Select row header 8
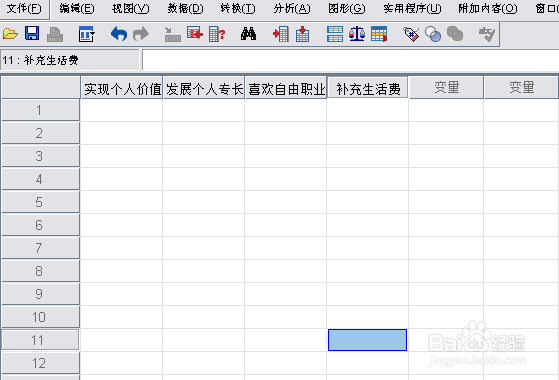 click(40, 271)
